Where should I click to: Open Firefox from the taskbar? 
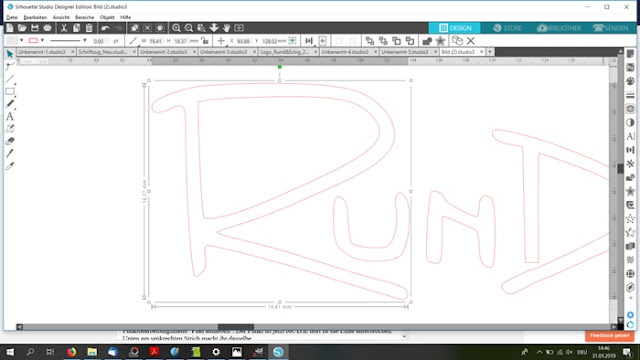click(x=71, y=351)
